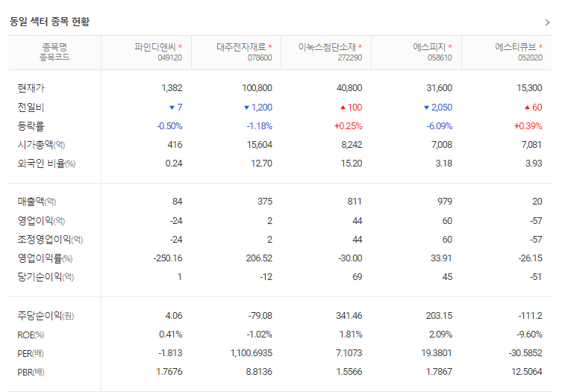Screen dimensions: 565x392
Task: Select sales value 979
Action: click(445, 202)
